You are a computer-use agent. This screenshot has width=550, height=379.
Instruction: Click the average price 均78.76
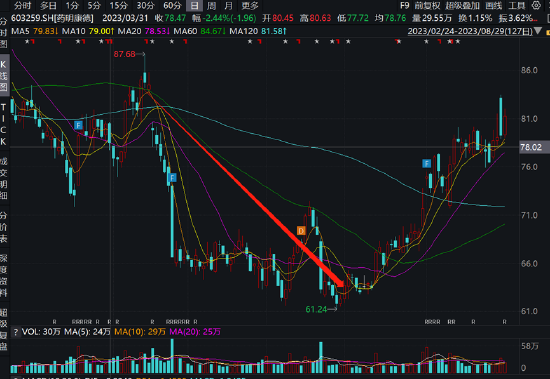390,18
